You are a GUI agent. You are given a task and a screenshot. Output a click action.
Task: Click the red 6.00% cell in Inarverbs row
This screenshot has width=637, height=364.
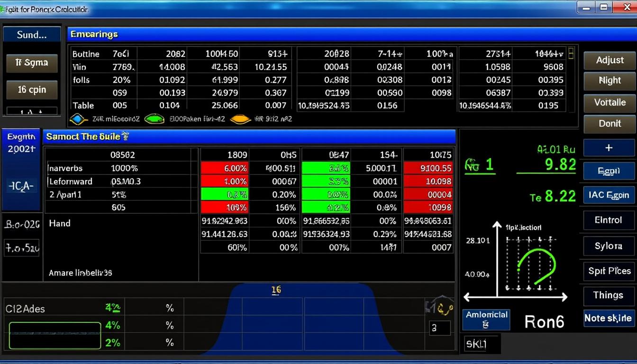224,168
